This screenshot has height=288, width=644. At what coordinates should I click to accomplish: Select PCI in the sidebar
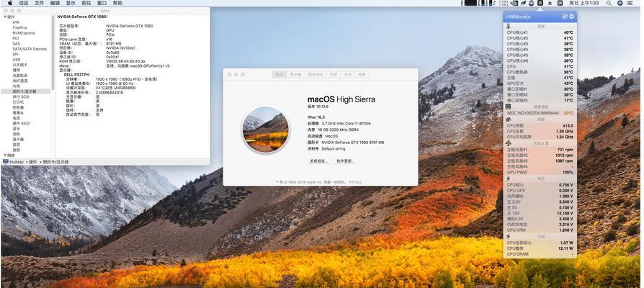pos(16,38)
